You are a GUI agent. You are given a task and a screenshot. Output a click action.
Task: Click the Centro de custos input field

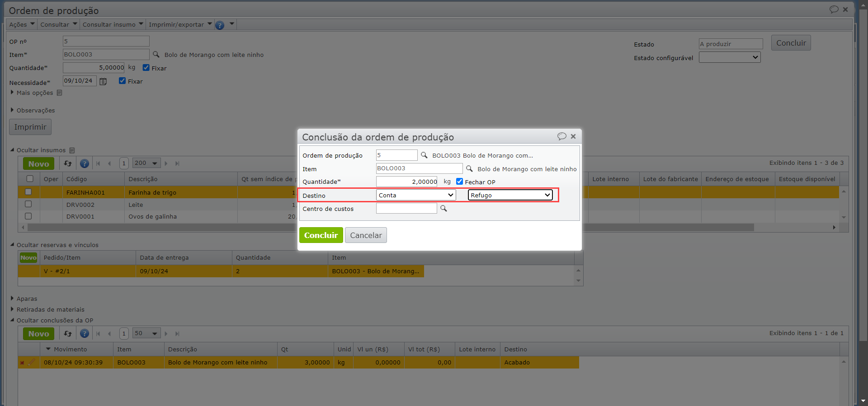click(406, 208)
